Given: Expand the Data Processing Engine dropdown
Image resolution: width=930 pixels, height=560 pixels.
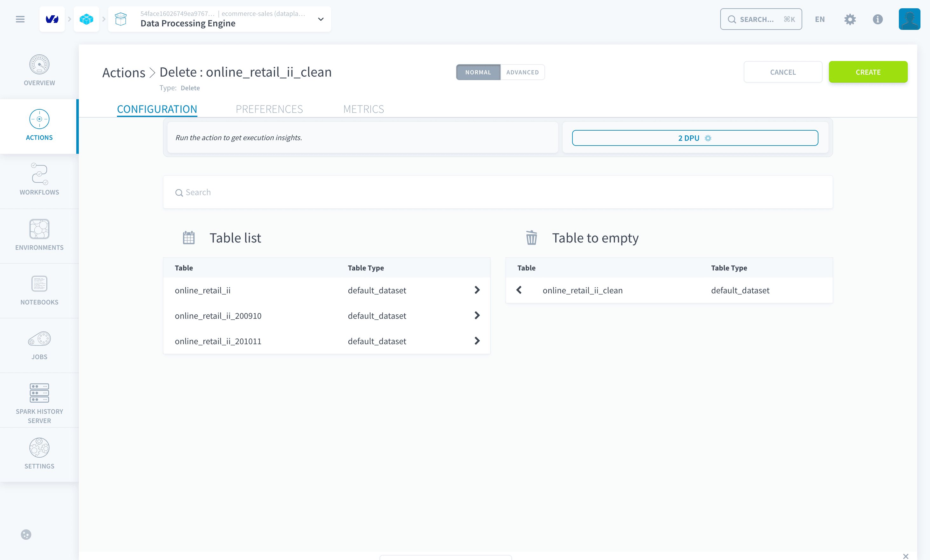Looking at the screenshot, I should tap(321, 19).
